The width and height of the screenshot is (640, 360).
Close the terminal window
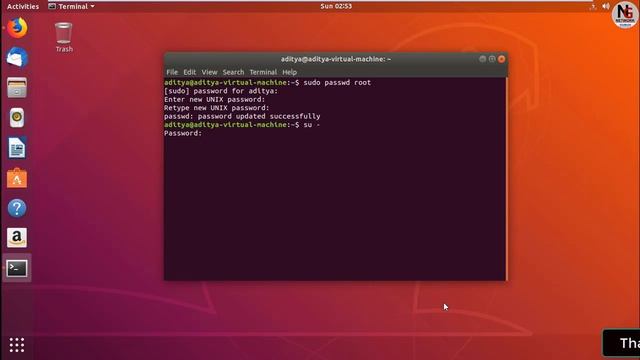(x=502, y=59)
